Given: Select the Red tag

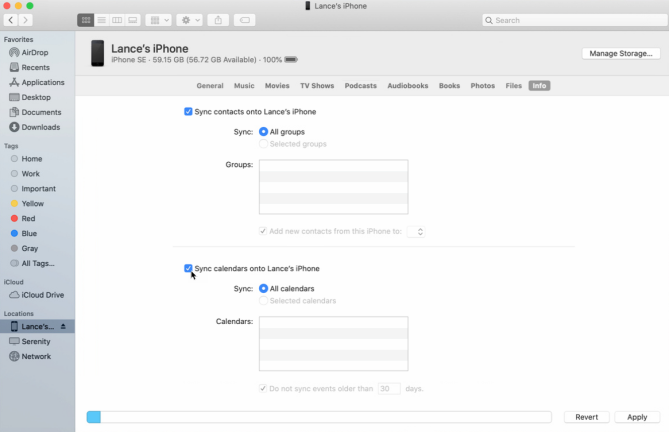Looking at the screenshot, I should 23,218.
